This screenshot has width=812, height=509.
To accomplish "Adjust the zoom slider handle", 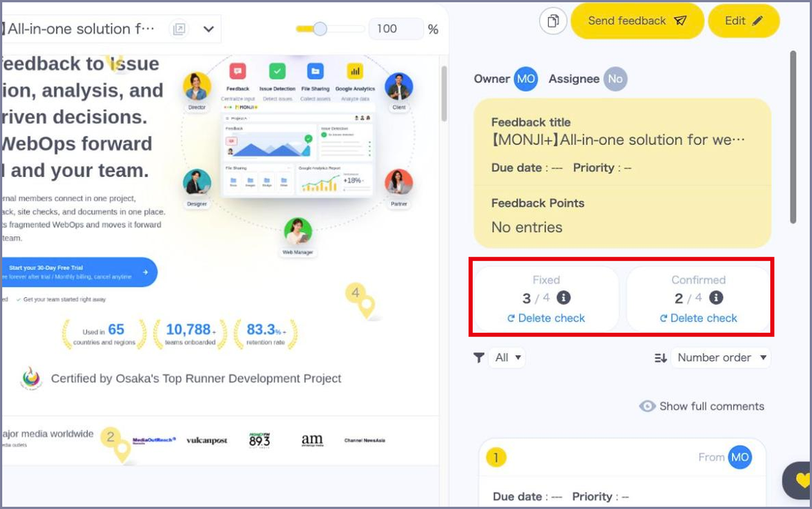I will pyautogui.click(x=320, y=29).
